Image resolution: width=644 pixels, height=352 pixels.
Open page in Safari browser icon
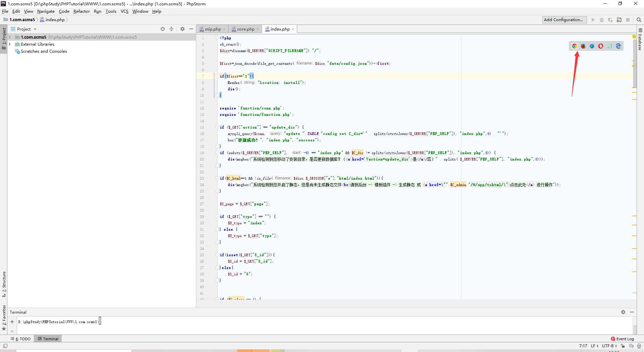point(592,46)
